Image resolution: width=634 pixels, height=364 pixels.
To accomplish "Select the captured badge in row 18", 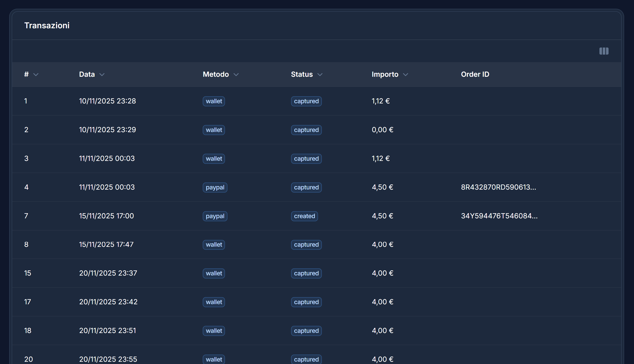I will (306, 331).
